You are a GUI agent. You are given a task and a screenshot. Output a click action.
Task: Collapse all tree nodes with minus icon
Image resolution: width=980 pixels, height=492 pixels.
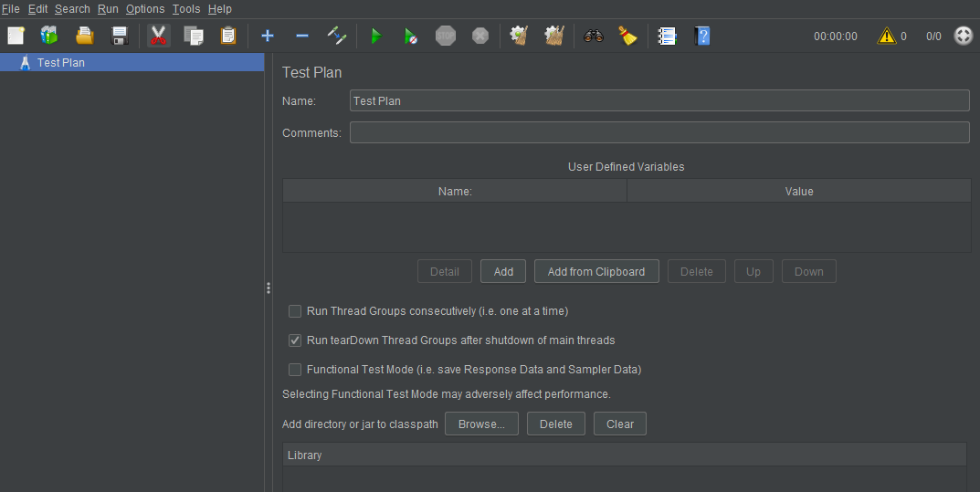[302, 36]
